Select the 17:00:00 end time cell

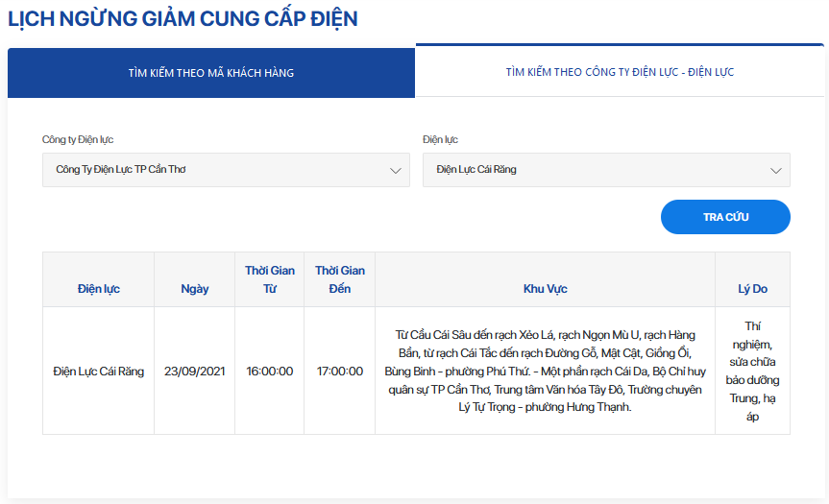[340, 371]
